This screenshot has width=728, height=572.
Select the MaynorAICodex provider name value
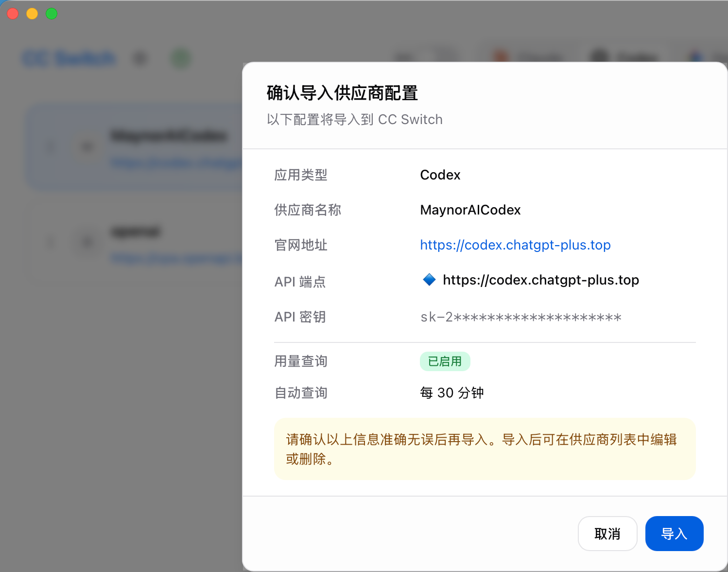pyautogui.click(x=470, y=210)
